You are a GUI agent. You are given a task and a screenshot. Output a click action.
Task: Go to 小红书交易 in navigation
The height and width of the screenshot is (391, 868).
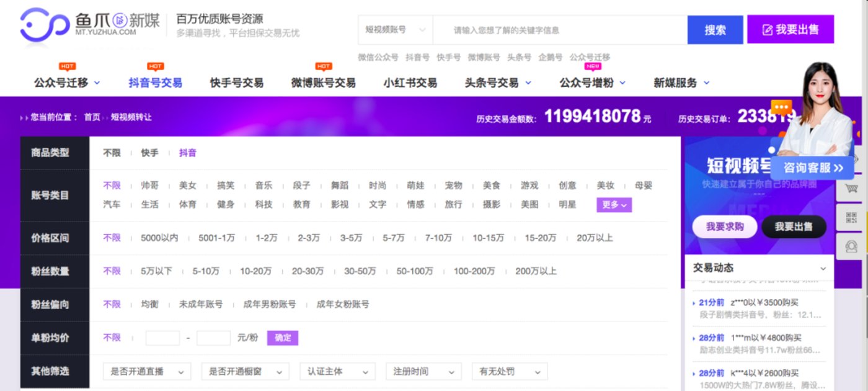tap(410, 83)
